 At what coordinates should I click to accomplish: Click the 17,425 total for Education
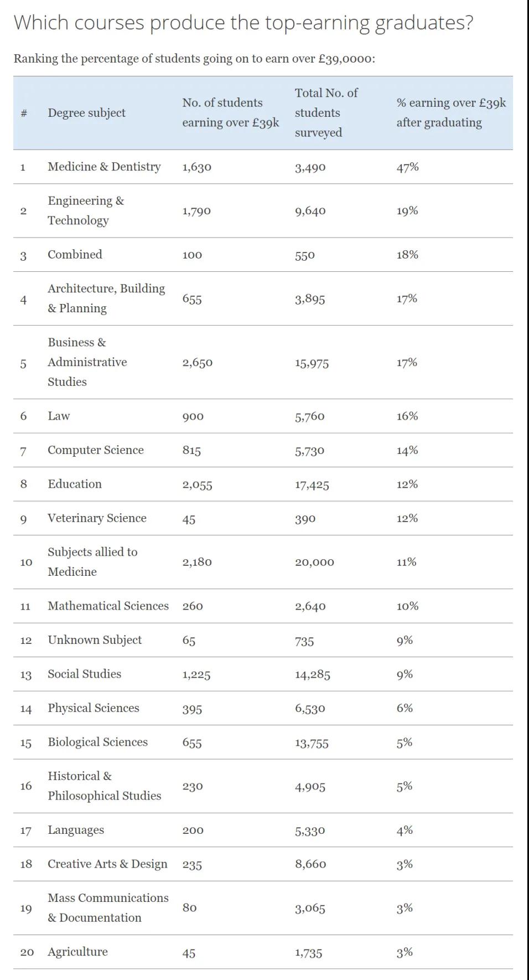pos(312,485)
